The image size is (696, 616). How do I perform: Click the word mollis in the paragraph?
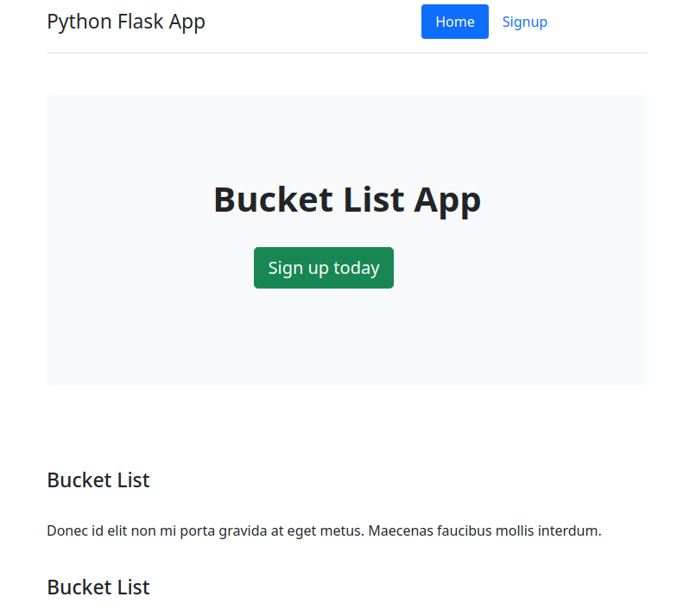(x=528, y=530)
